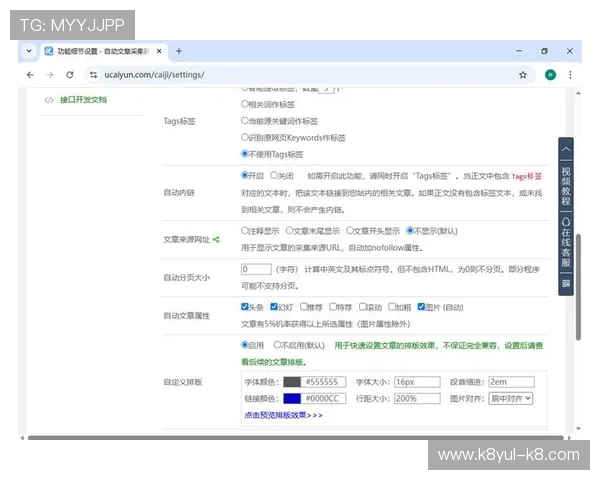Viewport: 600px width, 480px height.
Task: Select 识别源网页Keywords作标签 radio option
Action: click(245, 137)
